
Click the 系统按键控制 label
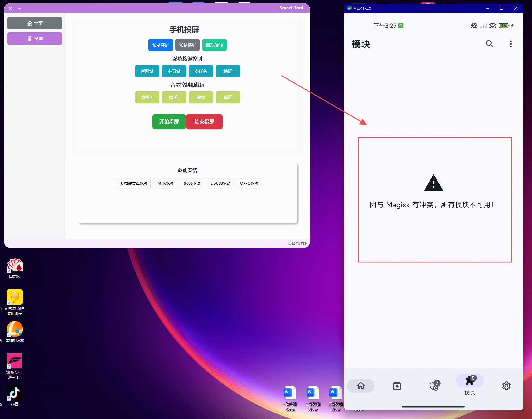(x=188, y=59)
